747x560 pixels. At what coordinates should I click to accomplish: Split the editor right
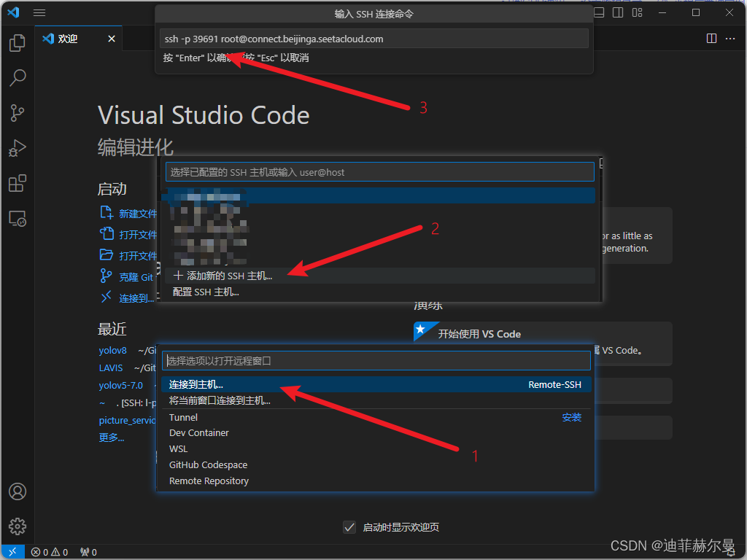(x=711, y=39)
